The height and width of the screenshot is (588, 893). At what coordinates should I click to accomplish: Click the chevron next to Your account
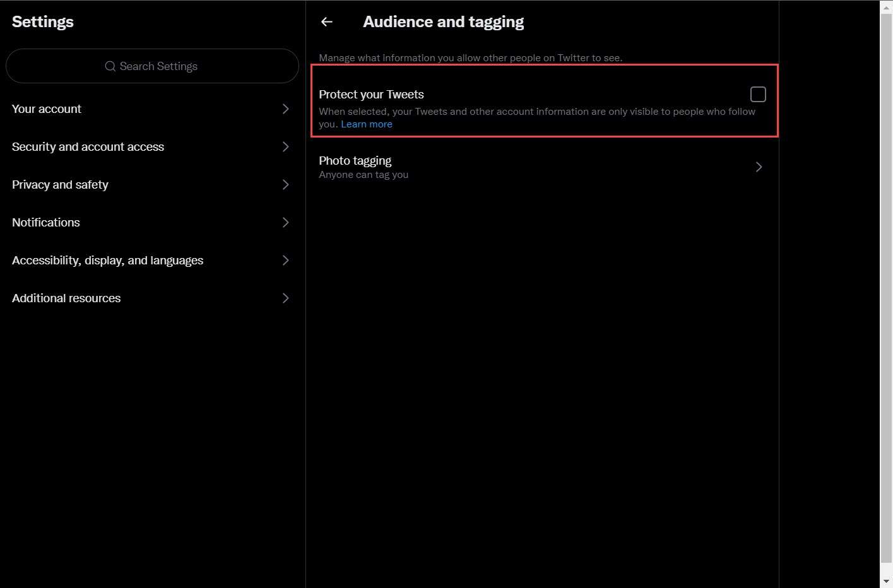click(285, 109)
